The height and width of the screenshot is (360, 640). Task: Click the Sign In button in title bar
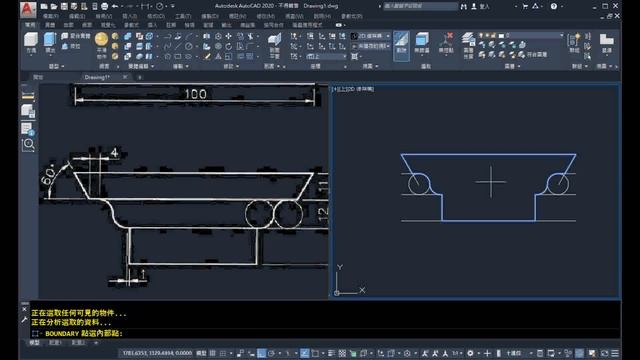[481, 6]
